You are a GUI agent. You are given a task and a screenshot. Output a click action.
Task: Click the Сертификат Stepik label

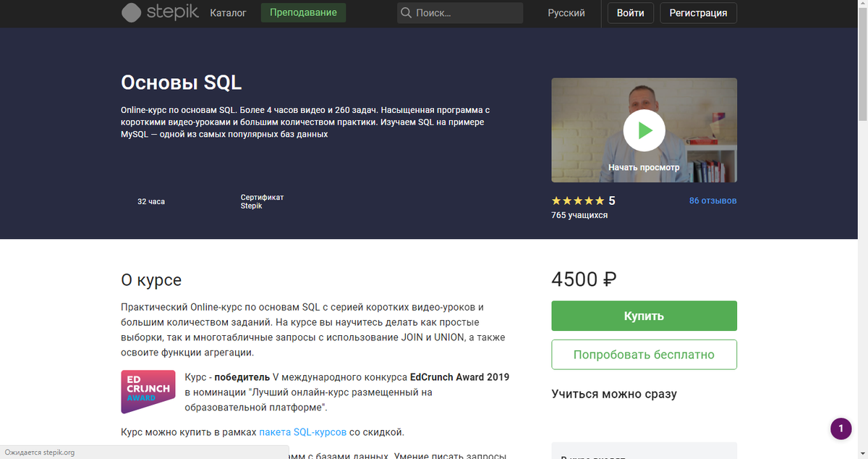[x=262, y=201]
